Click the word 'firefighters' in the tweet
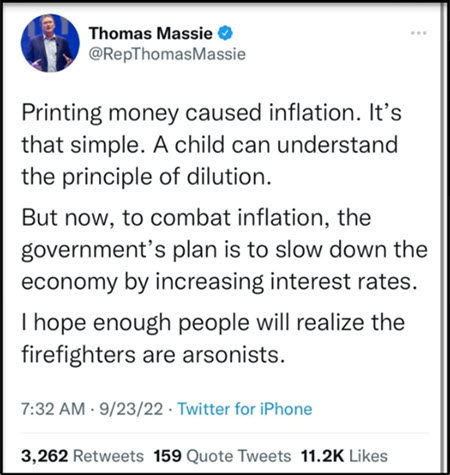 [79, 355]
